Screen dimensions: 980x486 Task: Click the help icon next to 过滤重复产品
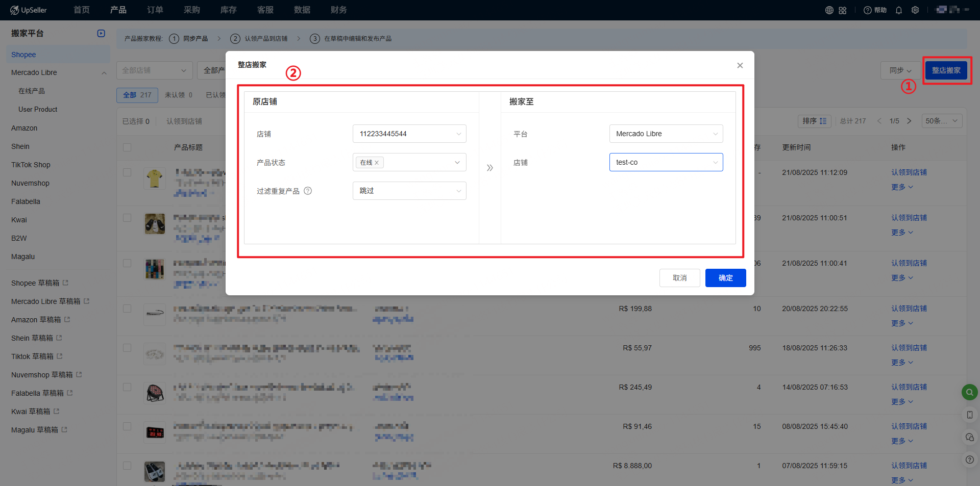coord(308,191)
